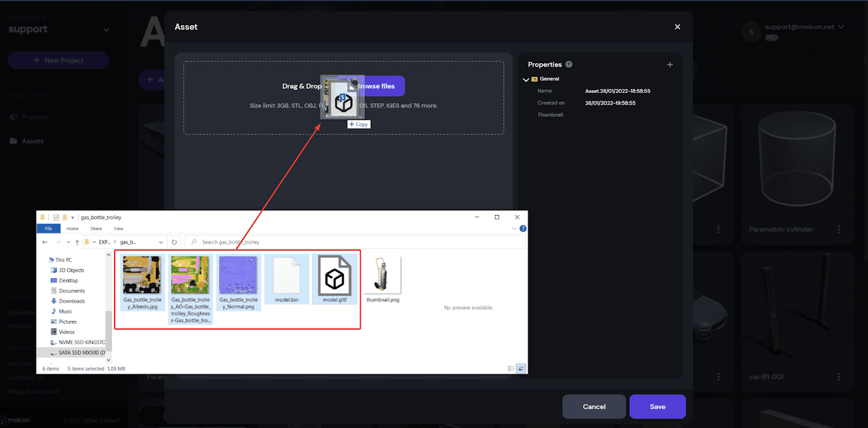Switch to the View ribbon tab
Image resolution: width=868 pixels, height=428 pixels.
pyautogui.click(x=119, y=229)
